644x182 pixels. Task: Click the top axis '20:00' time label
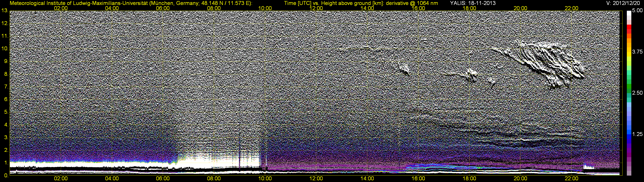(x=521, y=8)
